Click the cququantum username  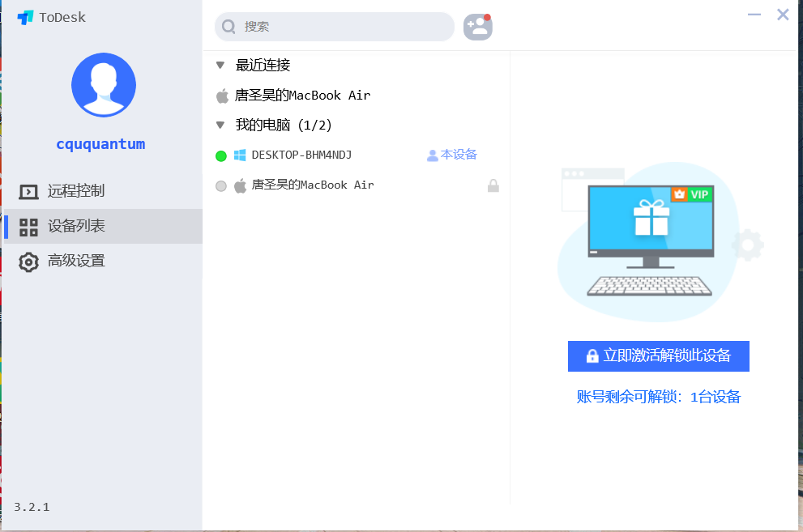click(101, 144)
